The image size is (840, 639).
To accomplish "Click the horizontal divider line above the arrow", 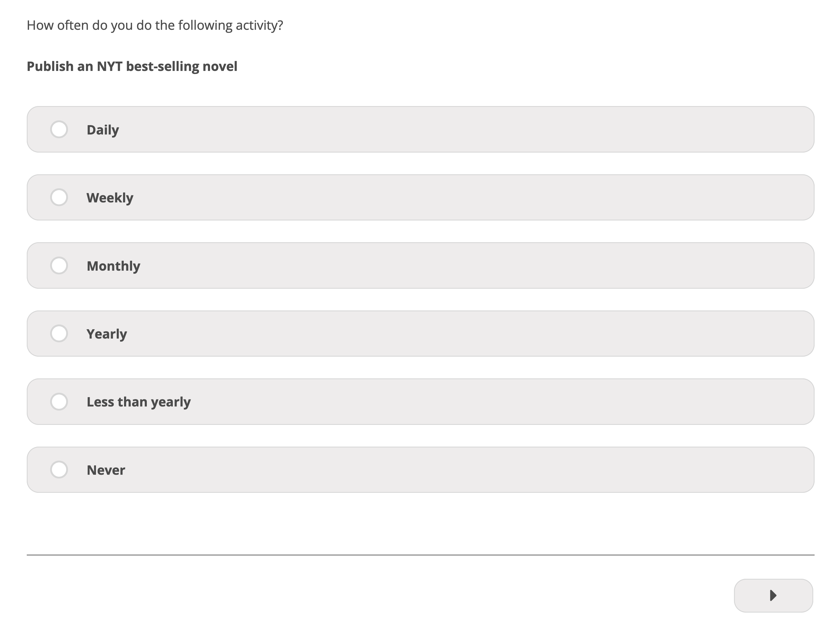I will (x=420, y=555).
